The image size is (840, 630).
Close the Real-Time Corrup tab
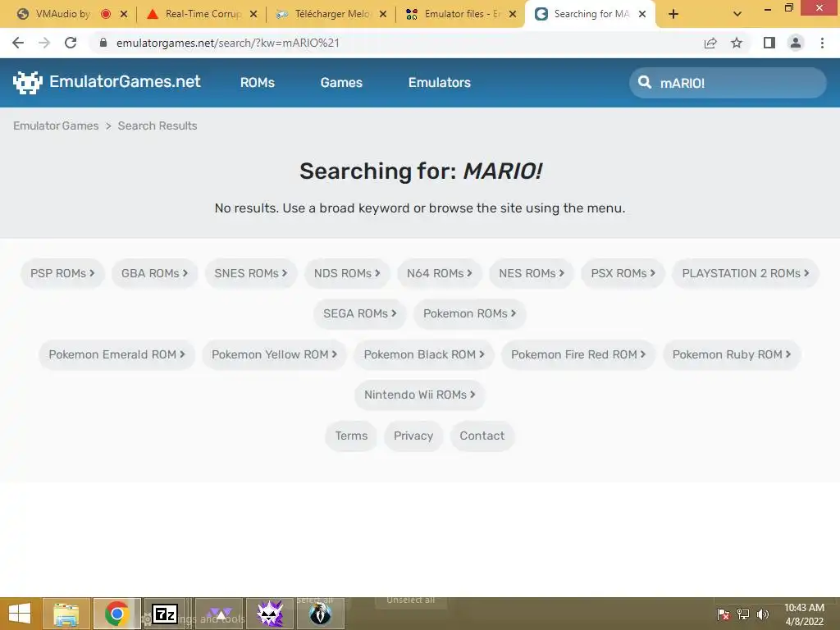point(253,14)
